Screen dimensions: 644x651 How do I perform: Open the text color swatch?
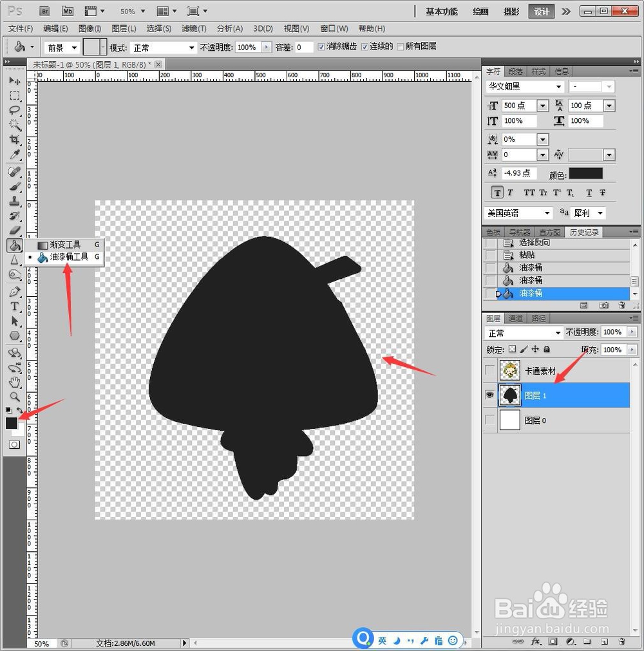click(585, 174)
